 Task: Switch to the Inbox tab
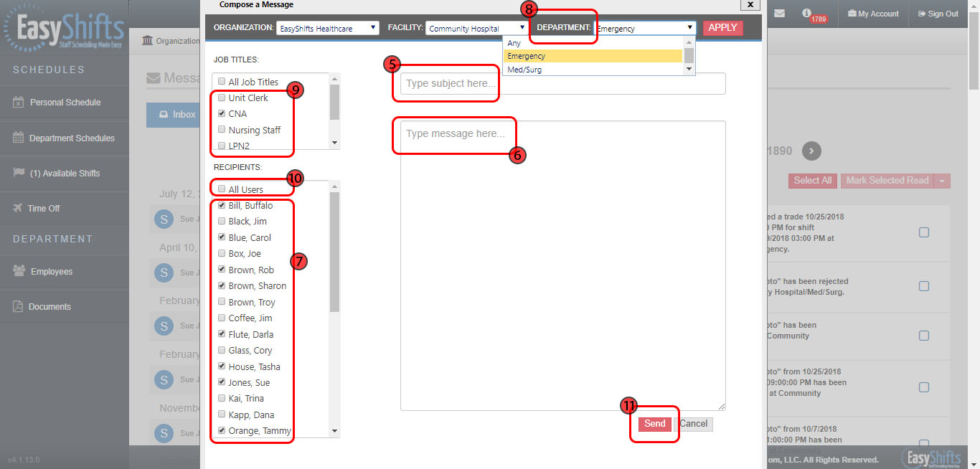pyautogui.click(x=176, y=115)
